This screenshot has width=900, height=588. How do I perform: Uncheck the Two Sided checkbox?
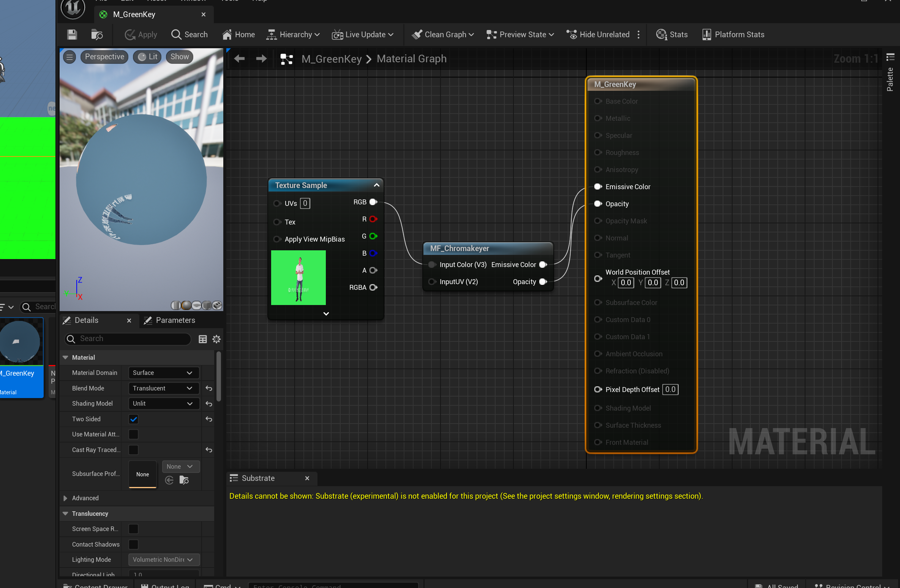(133, 419)
